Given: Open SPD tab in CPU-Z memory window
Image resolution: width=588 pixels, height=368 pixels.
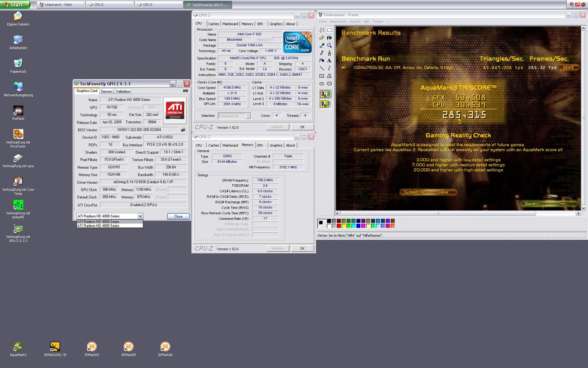Looking at the screenshot, I should click(260, 145).
